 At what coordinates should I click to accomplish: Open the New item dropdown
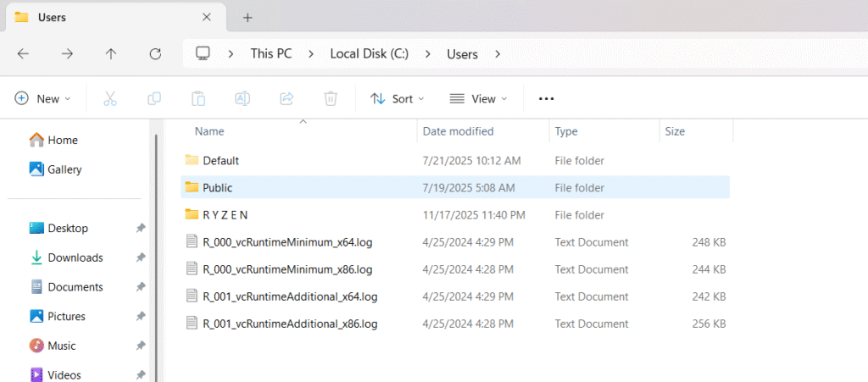43,99
